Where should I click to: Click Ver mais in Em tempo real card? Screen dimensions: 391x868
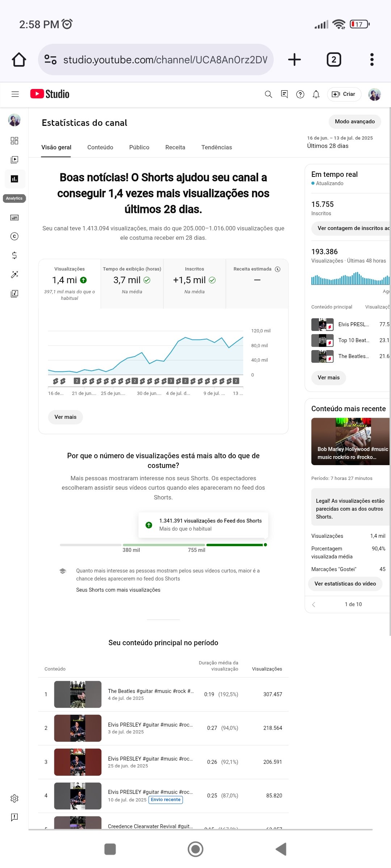coord(329,378)
